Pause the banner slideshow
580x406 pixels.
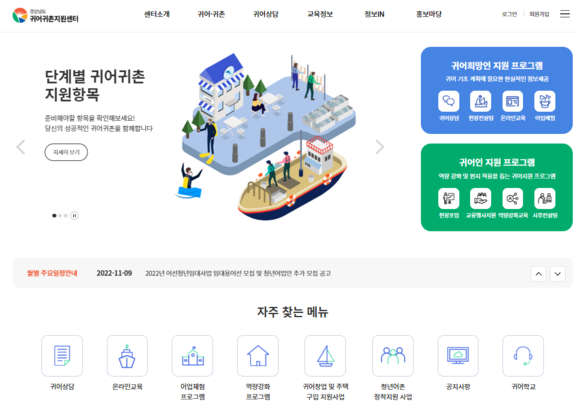click(74, 216)
